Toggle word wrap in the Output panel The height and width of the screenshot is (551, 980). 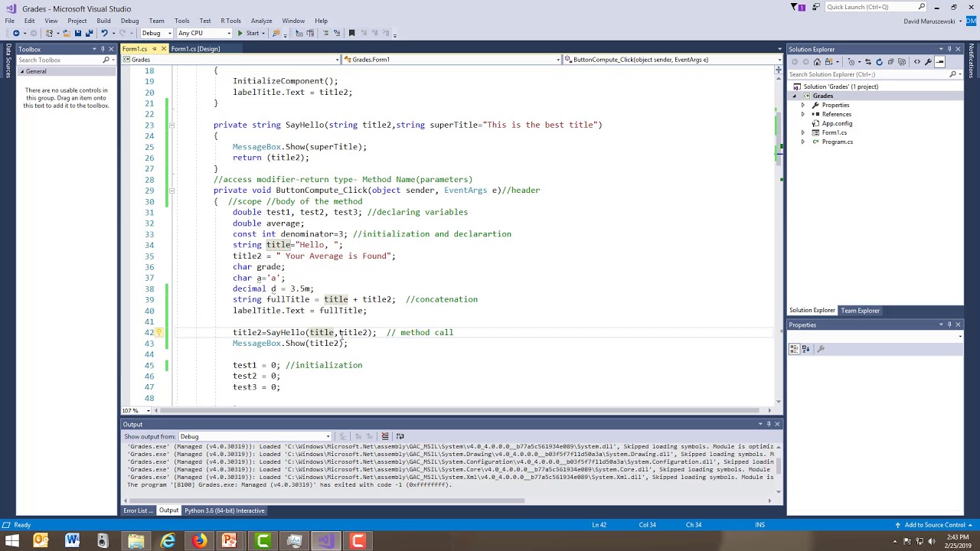400,436
